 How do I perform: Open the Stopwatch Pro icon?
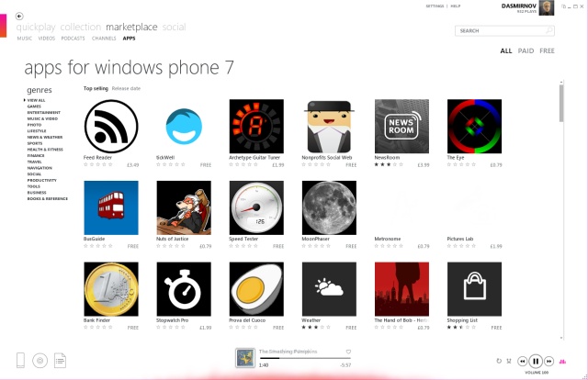click(184, 289)
